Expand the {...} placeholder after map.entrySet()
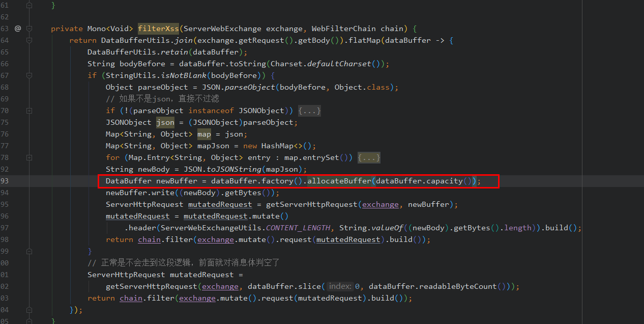Viewport: 644px width, 324px height. pos(369,157)
